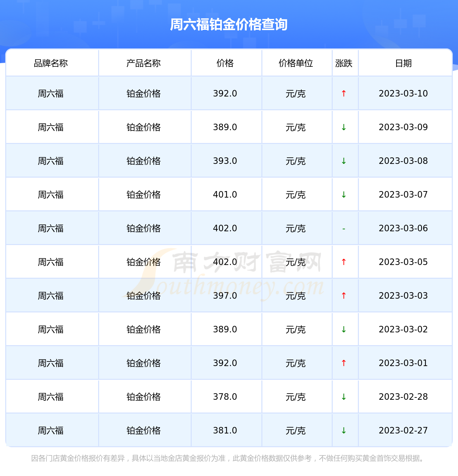458x476 pixels.
Task: Click the green down arrow for 2023-02-27
Action: pos(343,431)
